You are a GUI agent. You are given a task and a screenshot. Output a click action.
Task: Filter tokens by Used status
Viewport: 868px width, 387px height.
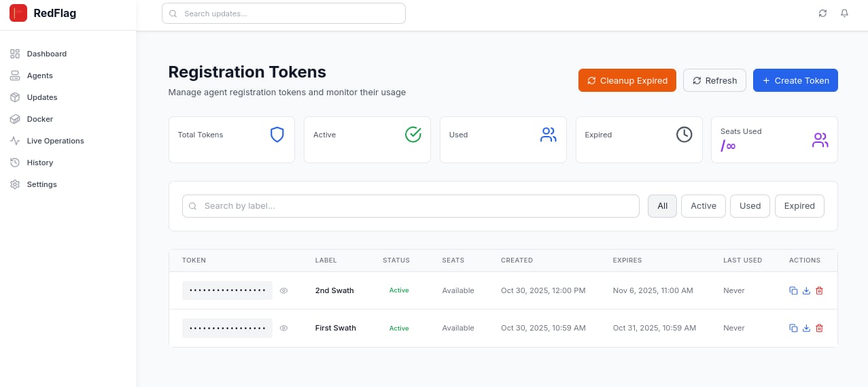[750, 206]
